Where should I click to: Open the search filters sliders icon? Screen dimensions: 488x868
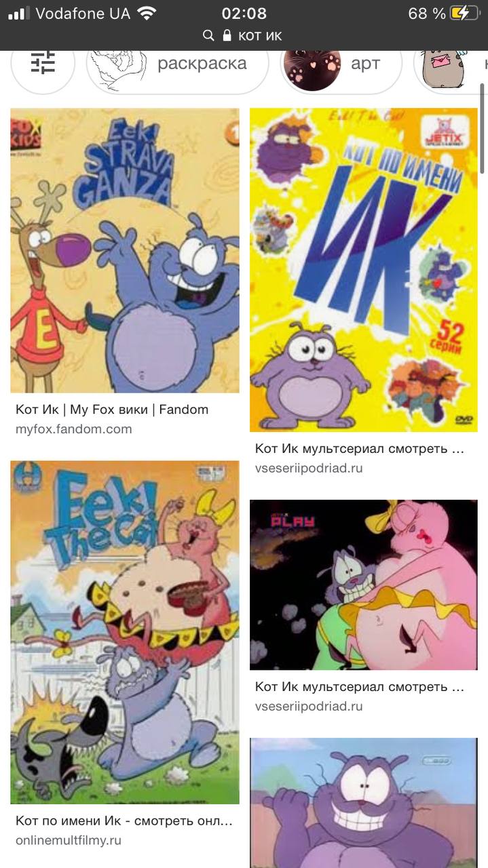[x=43, y=64]
